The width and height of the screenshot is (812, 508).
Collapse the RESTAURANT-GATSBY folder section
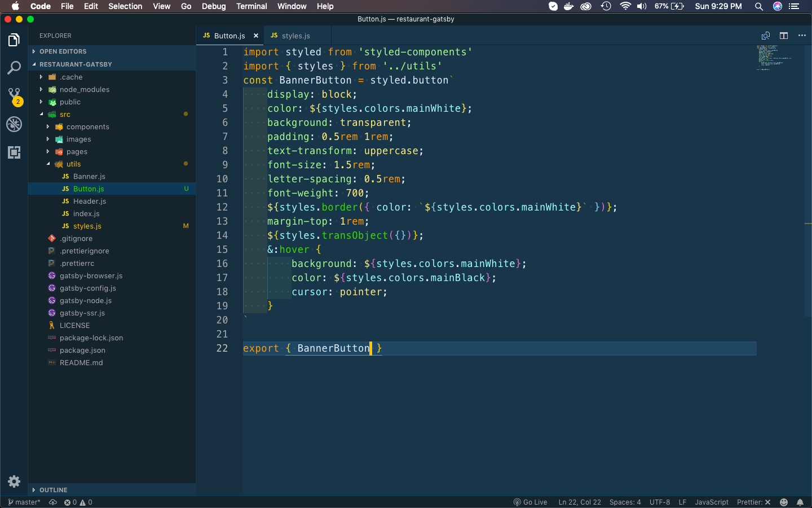[112, 64]
